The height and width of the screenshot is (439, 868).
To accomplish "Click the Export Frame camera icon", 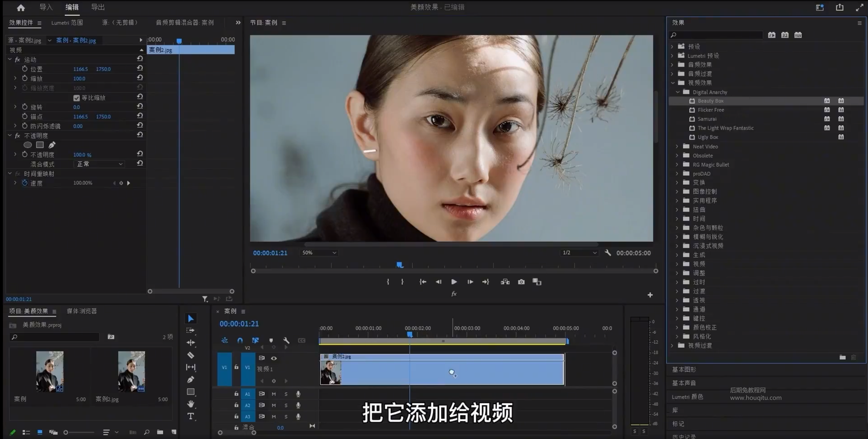I will 521,282.
